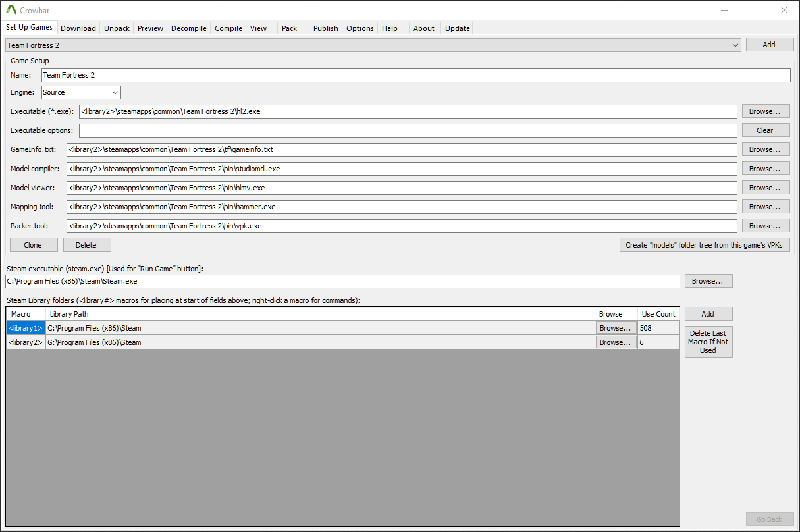This screenshot has width=800, height=532.
Task: Switch to the Unpack tab
Action: [x=117, y=28]
